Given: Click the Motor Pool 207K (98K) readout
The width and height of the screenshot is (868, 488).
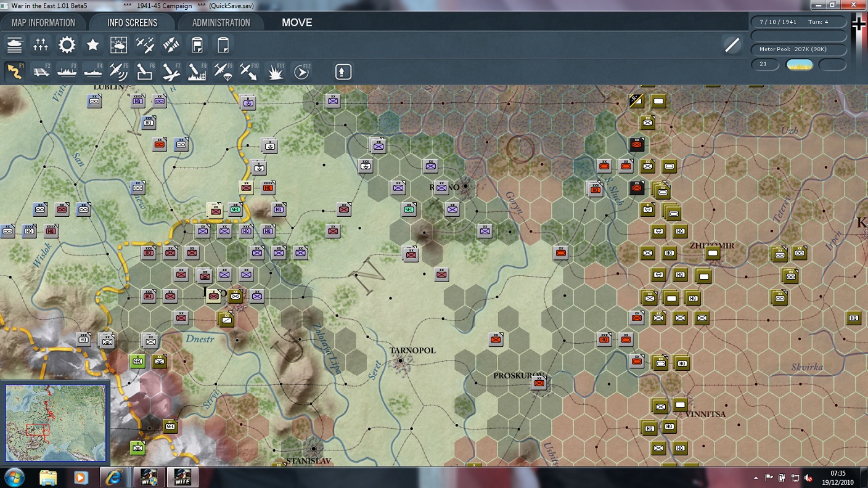Looking at the screenshot, I should [798, 49].
